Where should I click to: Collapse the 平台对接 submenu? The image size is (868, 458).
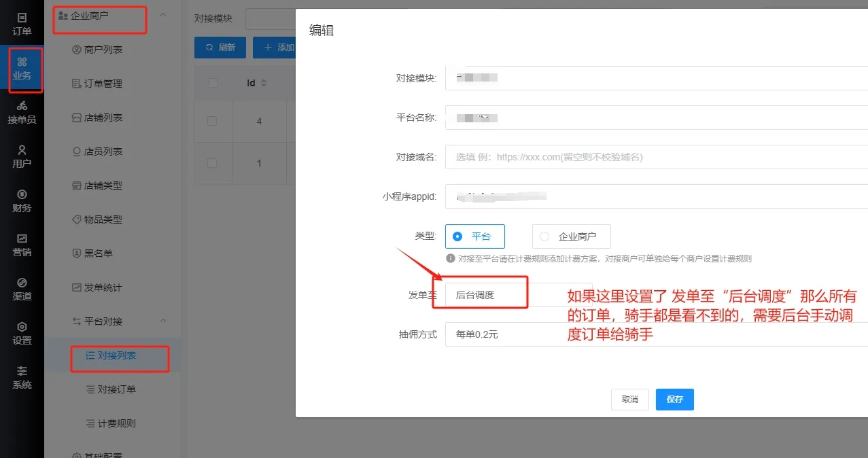click(162, 321)
